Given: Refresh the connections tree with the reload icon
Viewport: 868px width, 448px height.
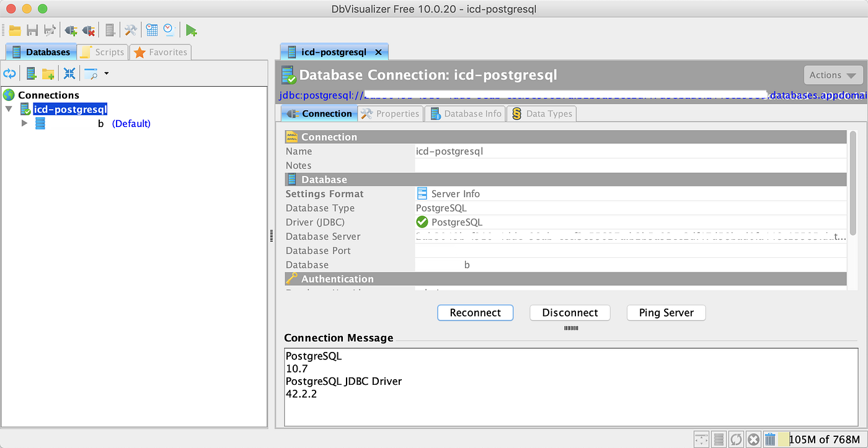Looking at the screenshot, I should pos(9,73).
